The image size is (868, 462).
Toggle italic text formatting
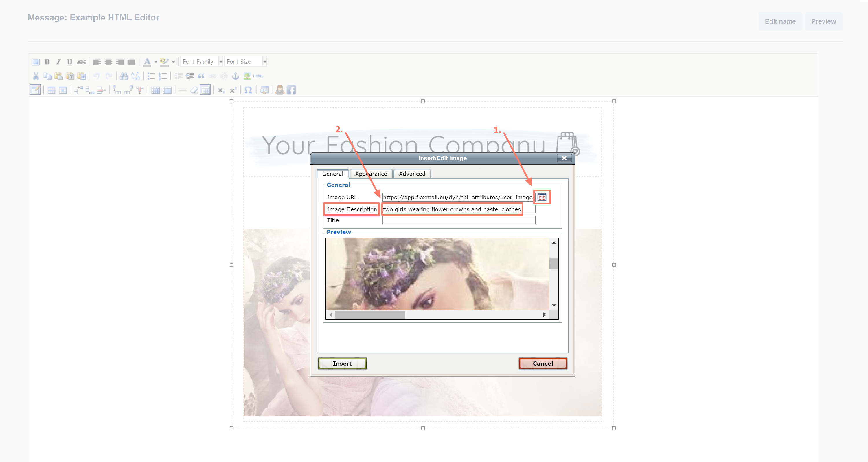[58, 62]
